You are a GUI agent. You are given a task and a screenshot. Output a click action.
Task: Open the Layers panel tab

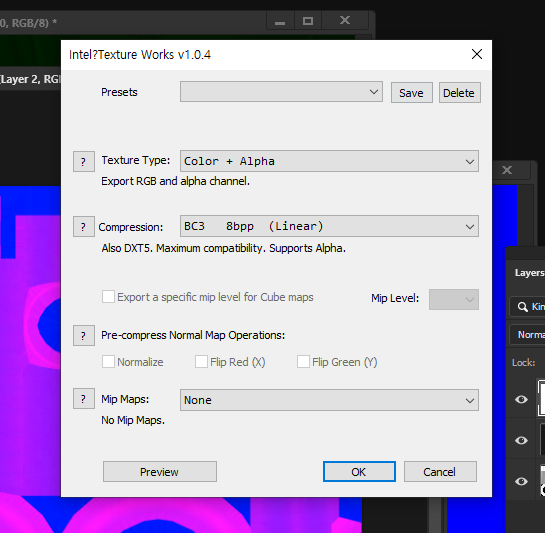coord(529,273)
